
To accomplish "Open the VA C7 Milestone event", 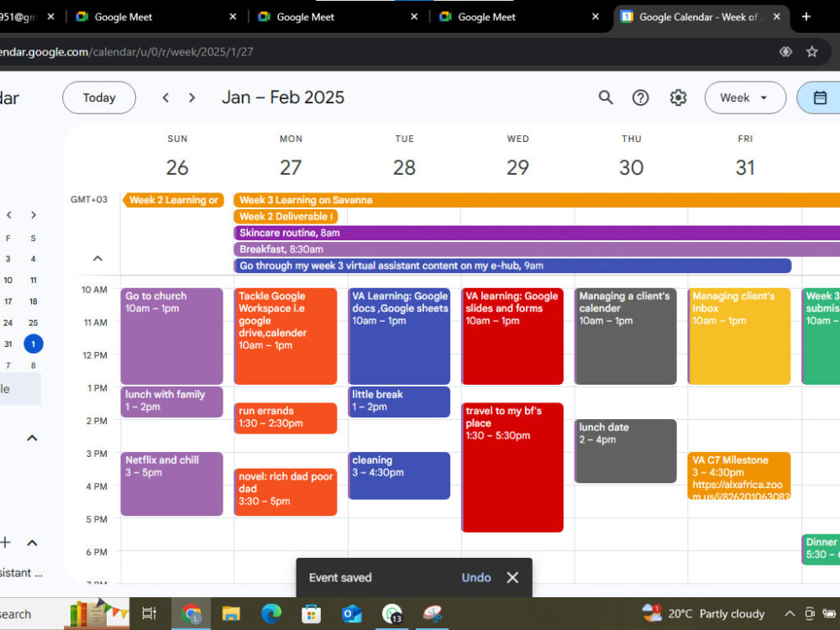I will click(739, 475).
